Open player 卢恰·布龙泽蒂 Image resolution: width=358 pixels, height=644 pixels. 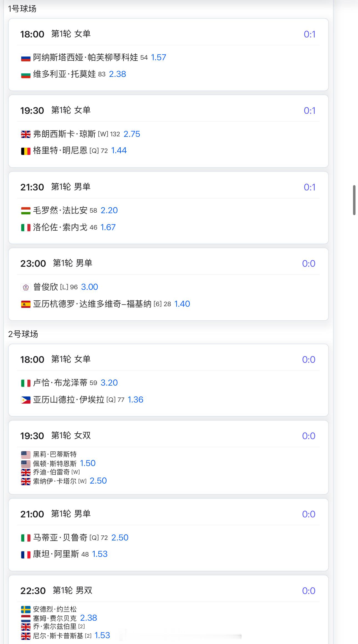pyautogui.click(x=60, y=383)
